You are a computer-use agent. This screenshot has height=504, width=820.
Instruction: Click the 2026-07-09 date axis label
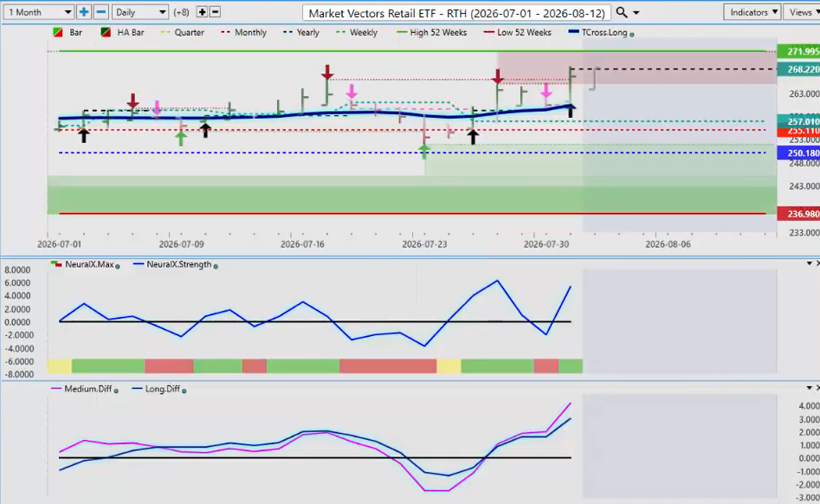click(182, 244)
